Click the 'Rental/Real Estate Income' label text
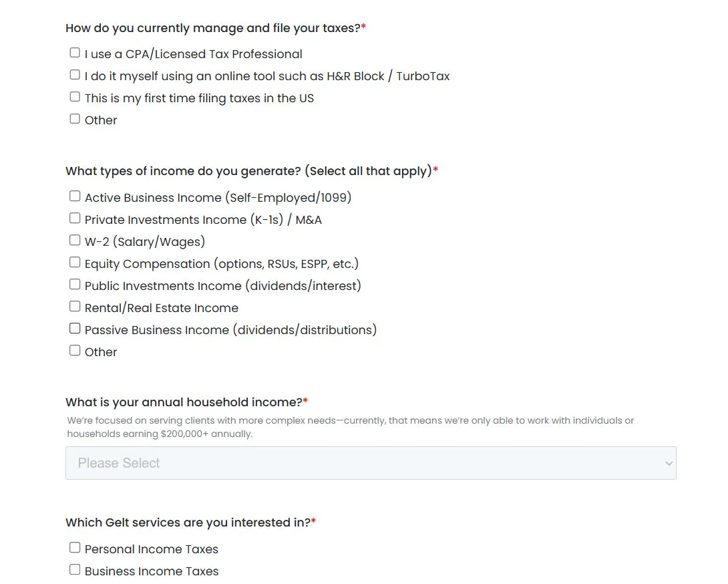Screen dimensions: 728x584 162,308
